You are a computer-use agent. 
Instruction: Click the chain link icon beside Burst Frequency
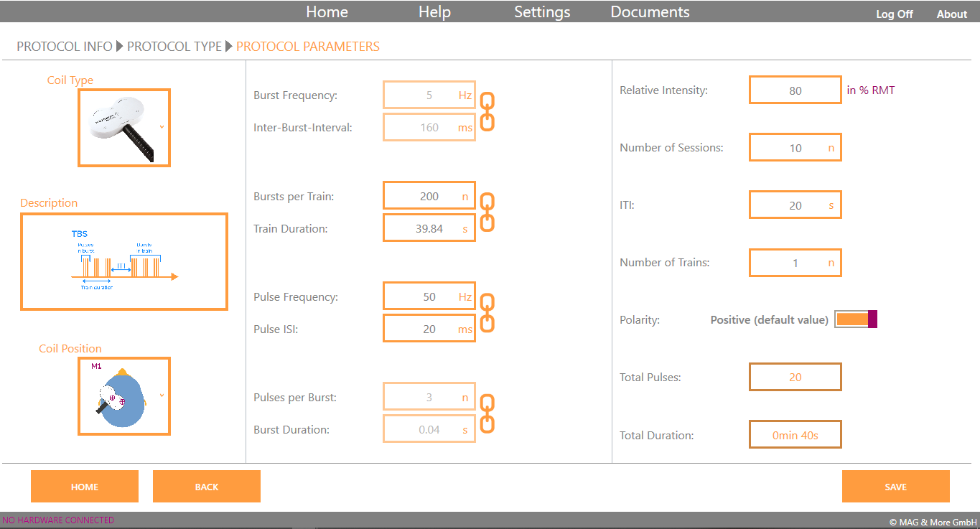(x=487, y=111)
